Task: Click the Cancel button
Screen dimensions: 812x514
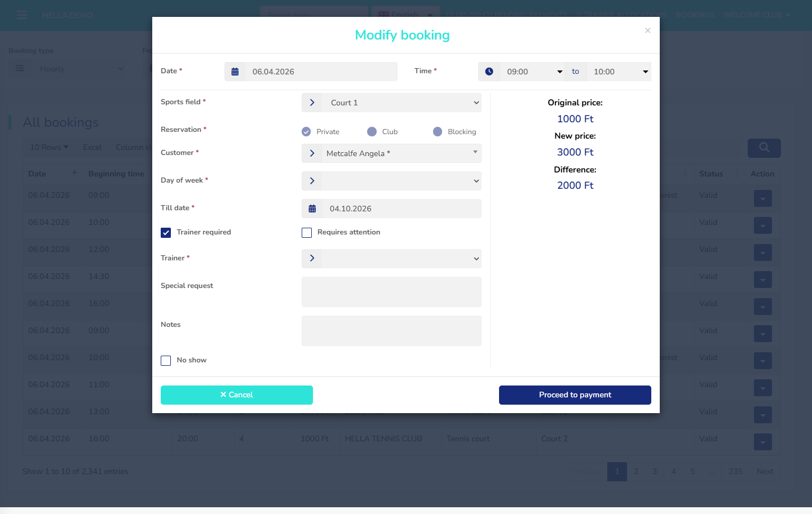Action: (237, 395)
